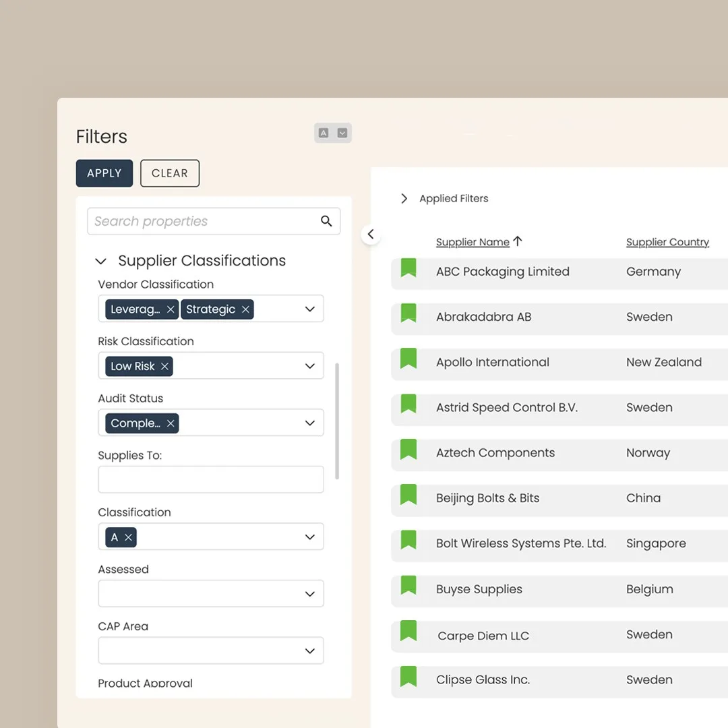728x728 pixels.
Task: Click Beijing Bolts & Bits green bookmark
Action: point(408,495)
